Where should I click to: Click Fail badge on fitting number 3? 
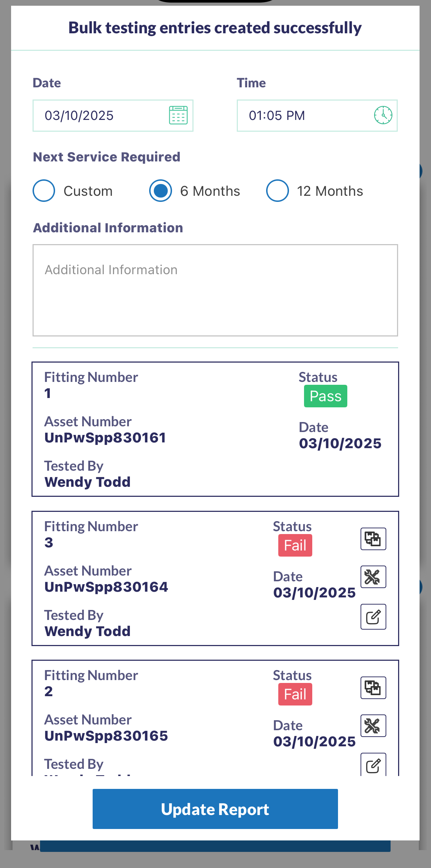click(x=295, y=545)
